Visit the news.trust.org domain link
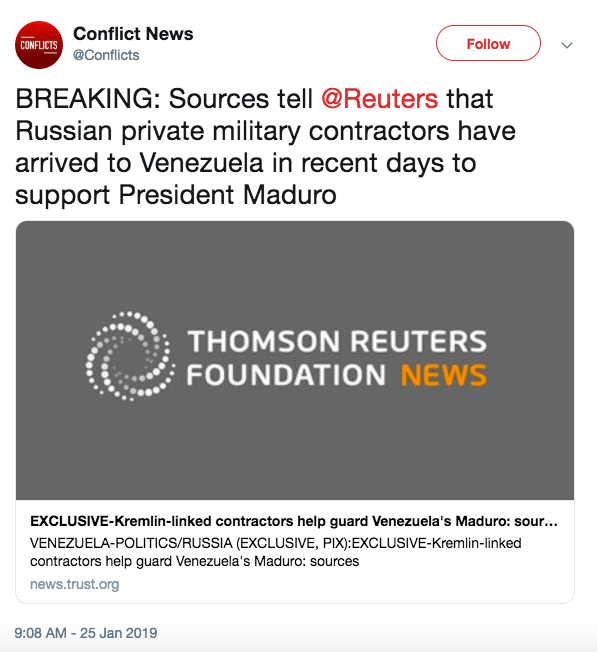Screen dimensions: 597x652 coord(74,584)
